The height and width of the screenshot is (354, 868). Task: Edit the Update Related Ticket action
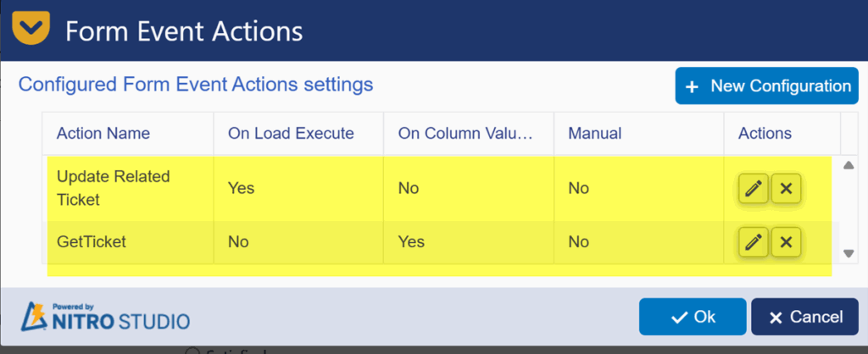pos(752,189)
